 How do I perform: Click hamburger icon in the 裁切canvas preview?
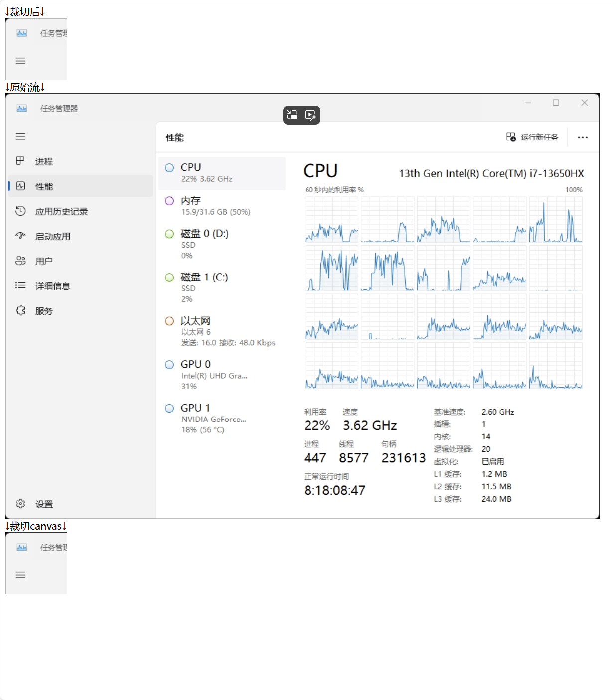(20, 575)
